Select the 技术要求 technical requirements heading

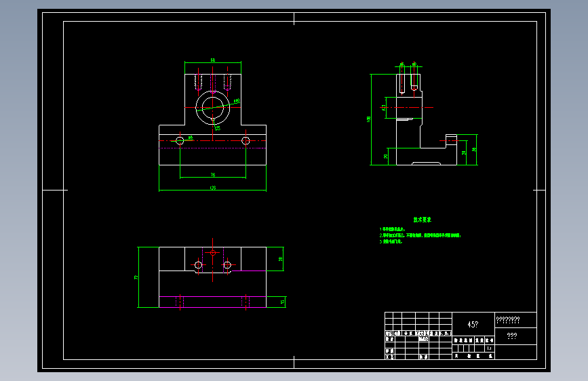point(423,220)
